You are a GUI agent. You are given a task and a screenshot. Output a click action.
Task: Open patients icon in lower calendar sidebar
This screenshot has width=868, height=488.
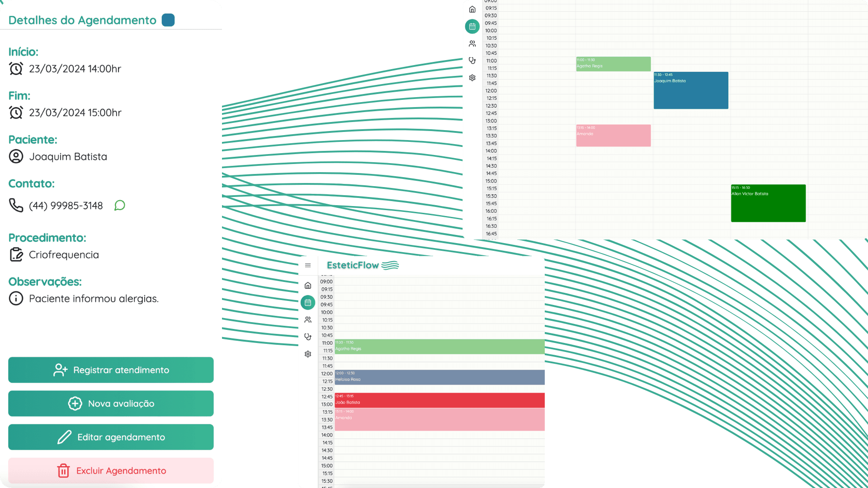click(x=308, y=320)
